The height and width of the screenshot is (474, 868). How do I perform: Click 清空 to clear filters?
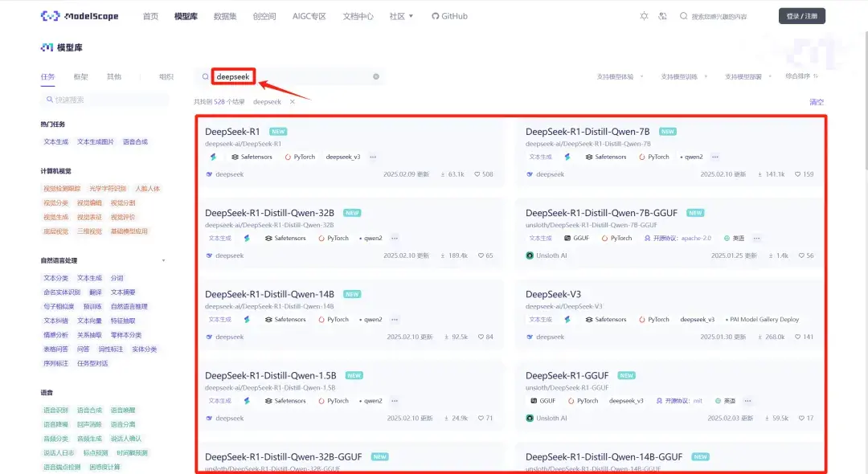tap(817, 102)
